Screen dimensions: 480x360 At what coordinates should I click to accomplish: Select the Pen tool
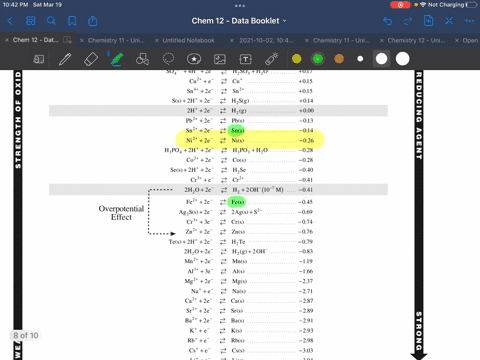65,59
